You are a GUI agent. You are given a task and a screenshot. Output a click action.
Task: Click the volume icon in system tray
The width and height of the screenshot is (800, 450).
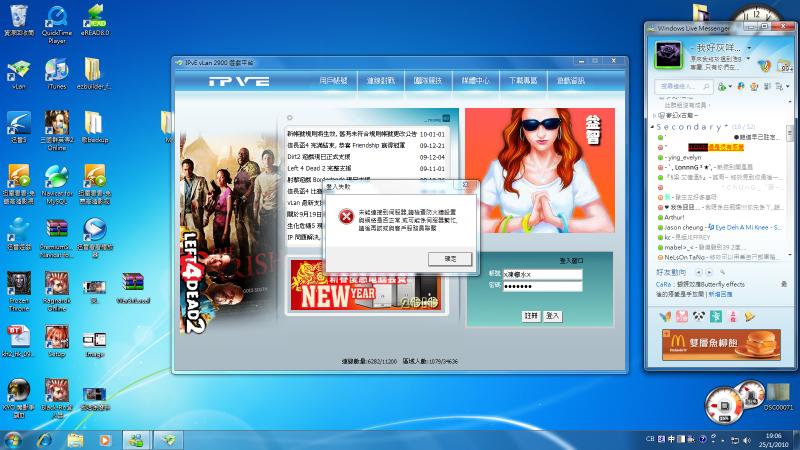[x=747, y=440]
